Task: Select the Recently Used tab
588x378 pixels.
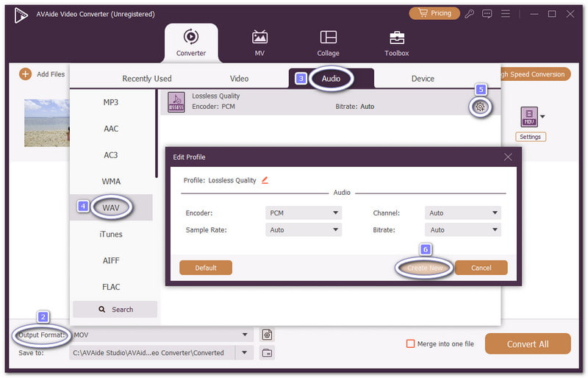Action: click(146, 79)
